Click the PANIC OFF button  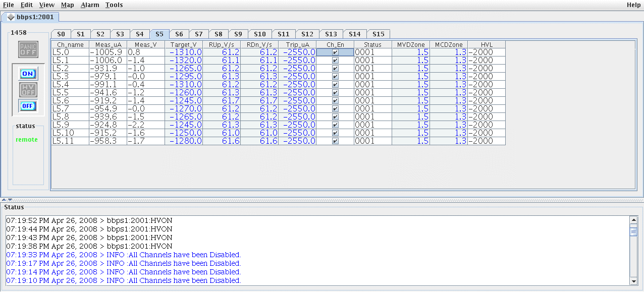click(x=28, y=49)
